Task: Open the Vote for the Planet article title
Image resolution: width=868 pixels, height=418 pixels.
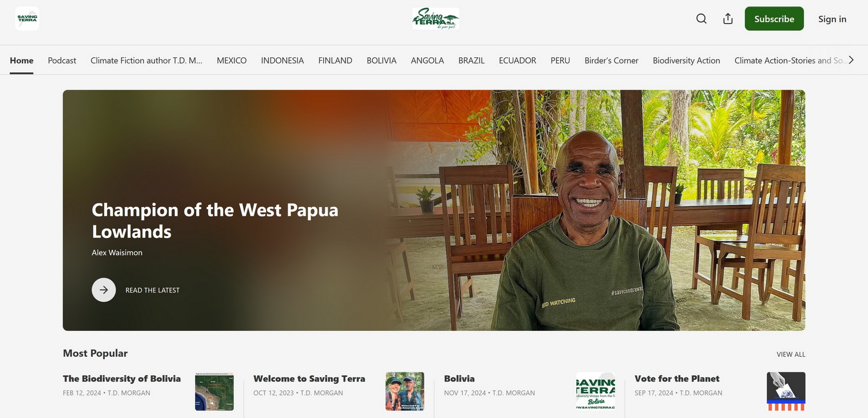Action: pyautogui.click(x=677, y=379)
